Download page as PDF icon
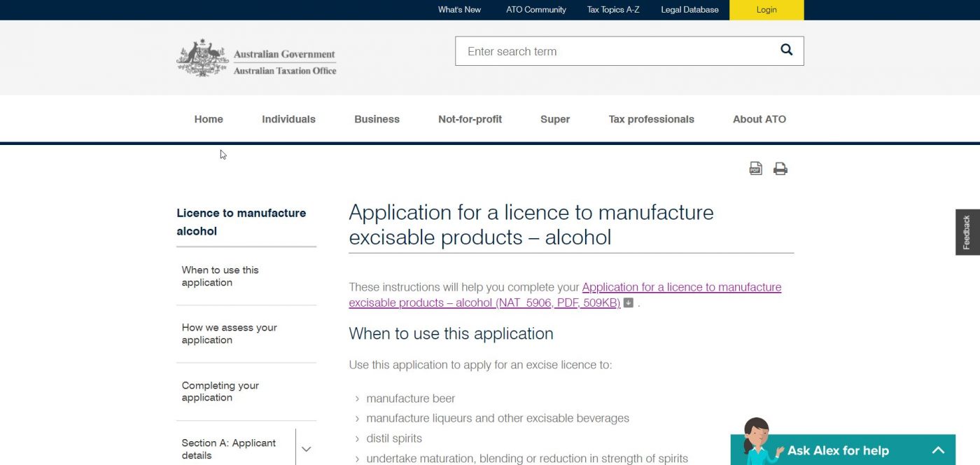This screenshot has width=980, height=465. 755,168
